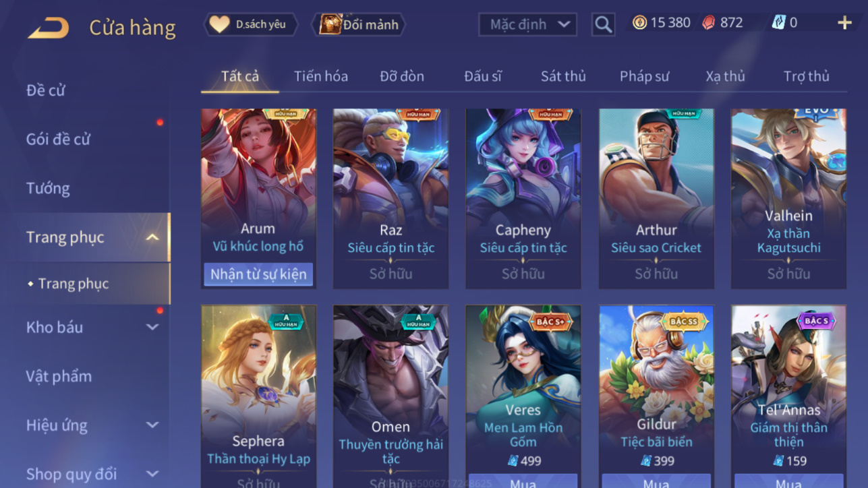This screenshot has width=868, height=488.
Task: Tap the plus icon to add currency
Action: pyautogui.click(x=844, y=23)
